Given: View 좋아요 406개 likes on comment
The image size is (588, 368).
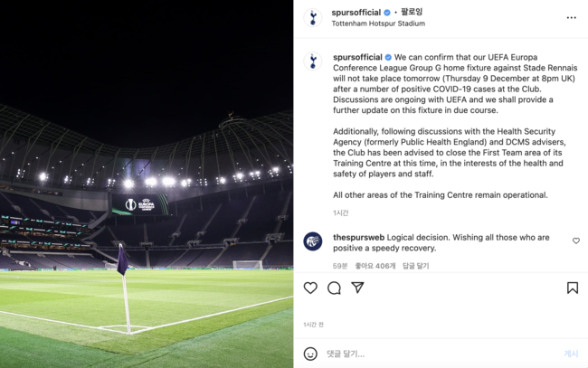Looking at the screenshot, I should 375,266.
